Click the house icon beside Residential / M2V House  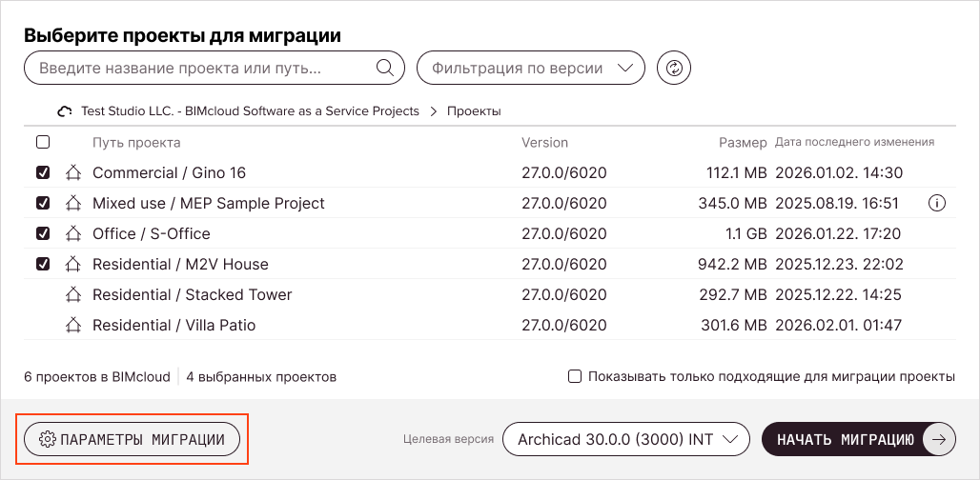click(73, 264)
